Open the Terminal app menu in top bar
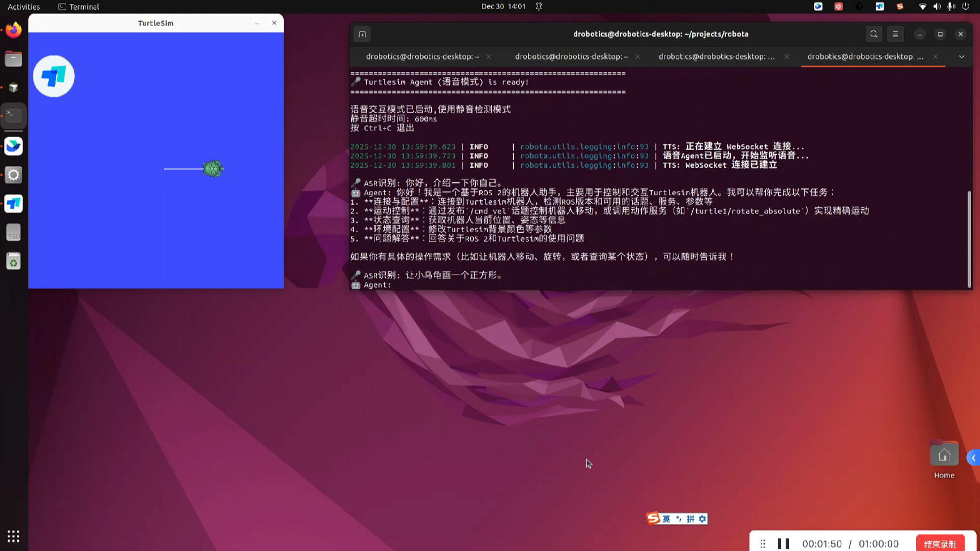Screen dimensions: 980x551 (x=79, y=7)
